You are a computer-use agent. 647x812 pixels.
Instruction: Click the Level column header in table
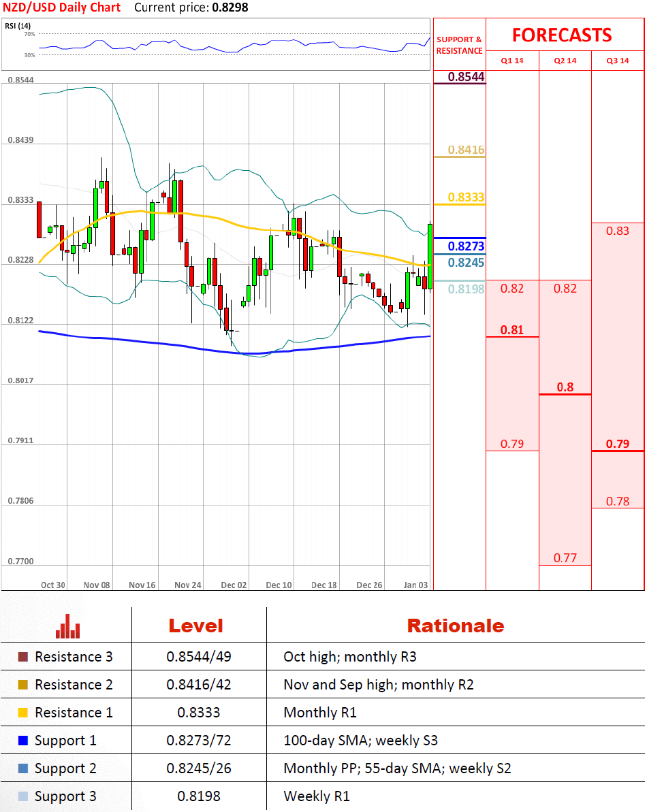(195, 626)
